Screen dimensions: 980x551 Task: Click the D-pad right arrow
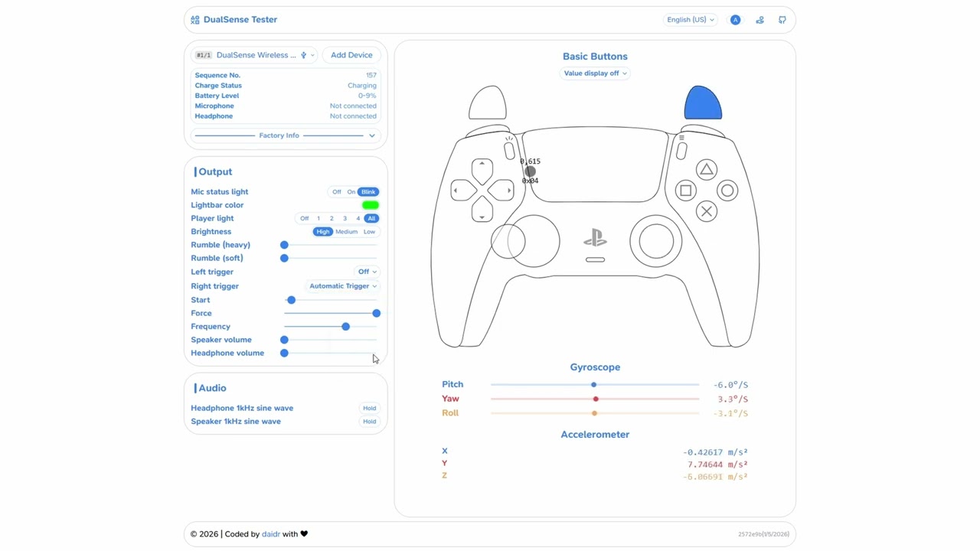tap(502, 191)
